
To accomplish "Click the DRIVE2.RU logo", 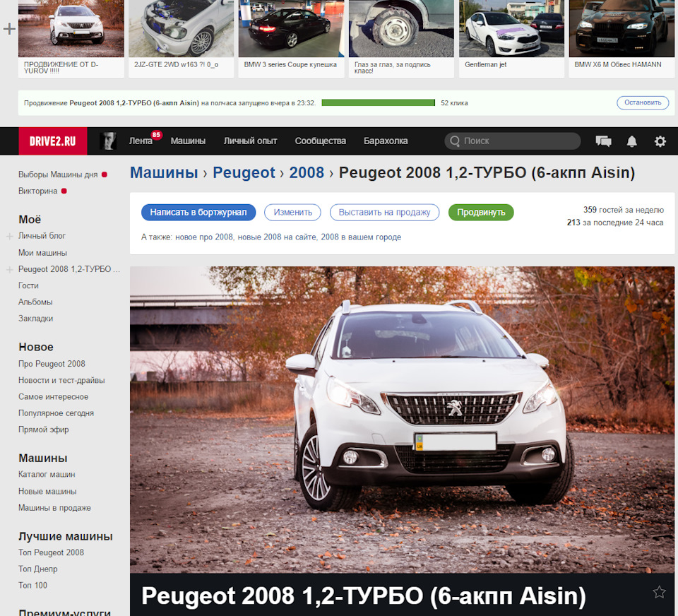I will click(53, 141).
